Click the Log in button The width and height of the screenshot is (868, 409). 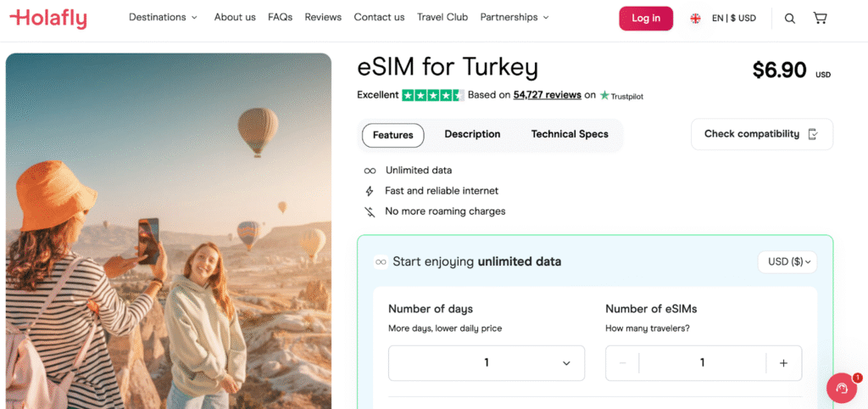click(646, 18)
